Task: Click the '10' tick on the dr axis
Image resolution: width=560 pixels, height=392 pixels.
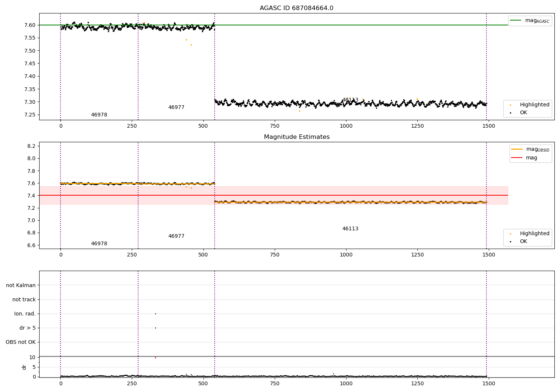Action: (x=32, y=358)
